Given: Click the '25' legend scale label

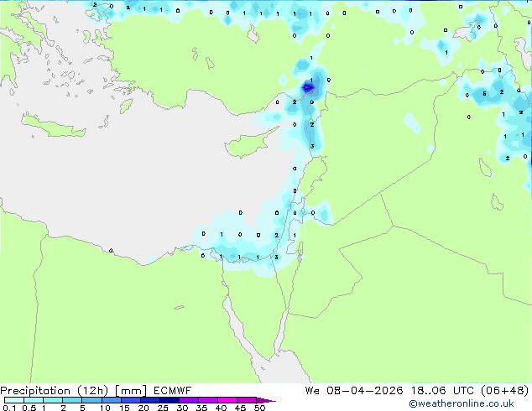Looking at the screenshot, I should coord(163,408).
